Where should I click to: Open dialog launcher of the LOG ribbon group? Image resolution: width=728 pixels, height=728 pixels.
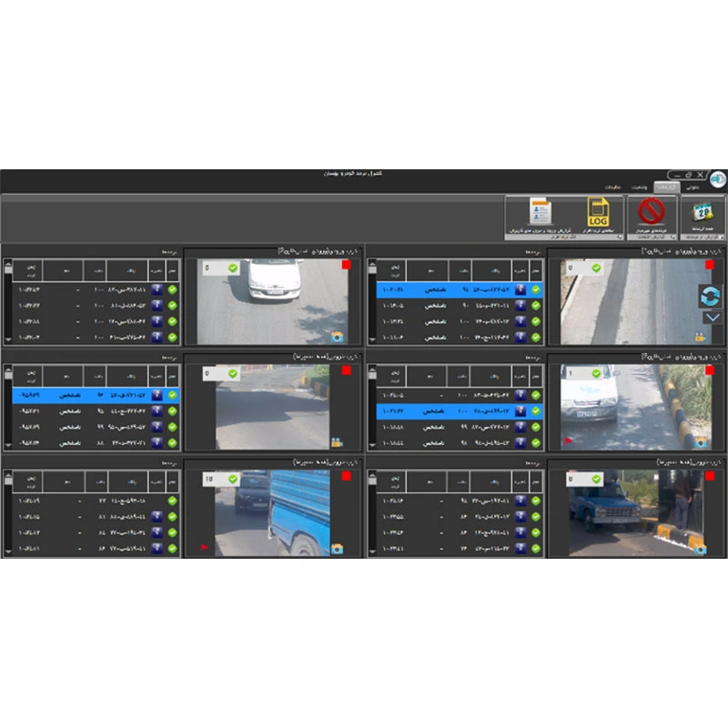click(x=620, y=238)
